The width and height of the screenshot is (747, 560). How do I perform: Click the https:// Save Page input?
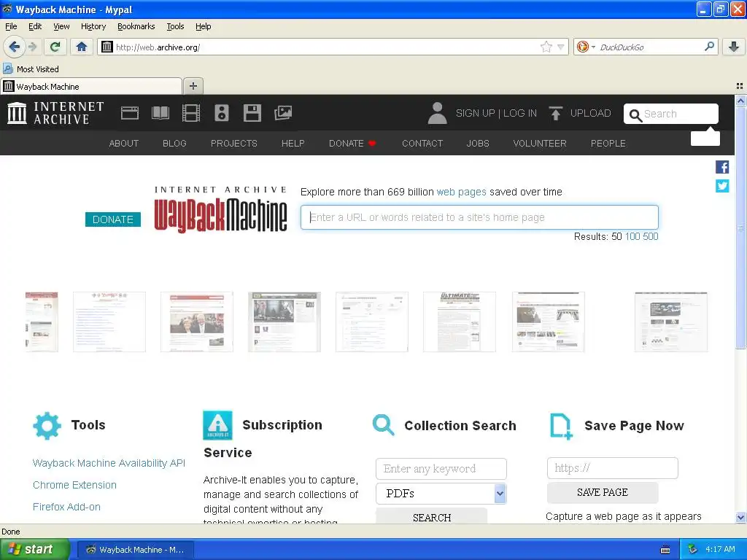[x=612, y=468]
